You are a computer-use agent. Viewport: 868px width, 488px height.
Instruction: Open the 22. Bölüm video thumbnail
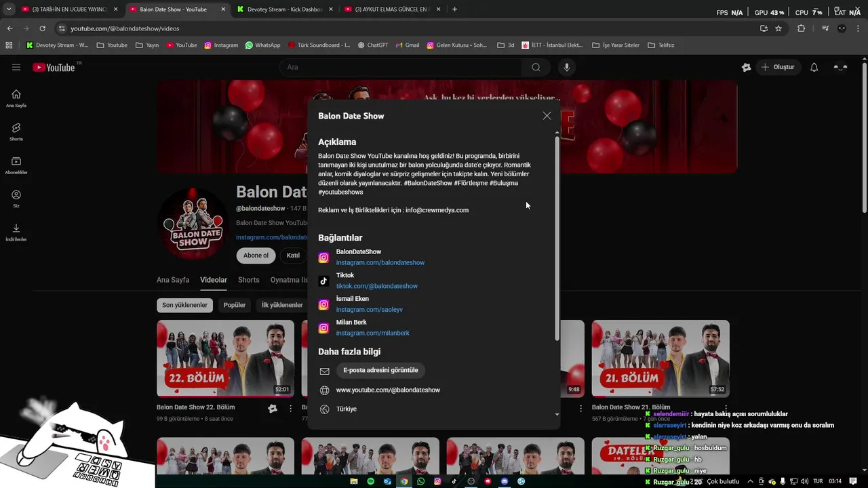tap(225, 359)
